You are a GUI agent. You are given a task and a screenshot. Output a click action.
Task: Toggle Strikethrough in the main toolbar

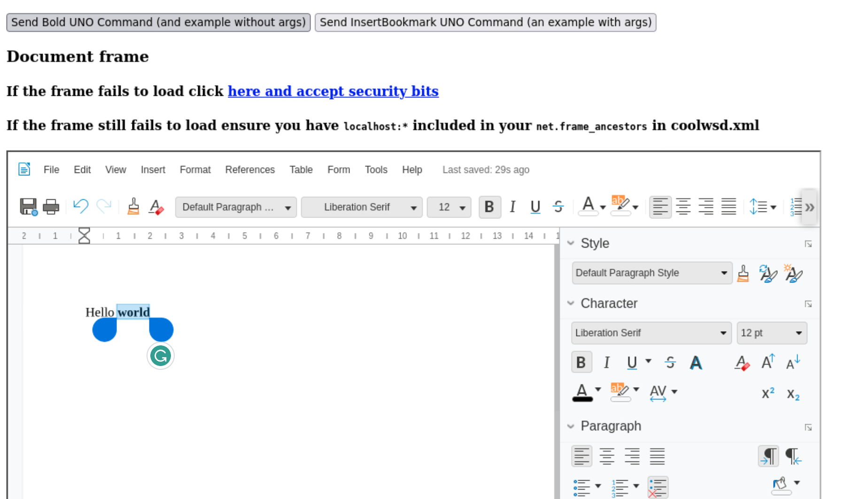click(558, 207)
